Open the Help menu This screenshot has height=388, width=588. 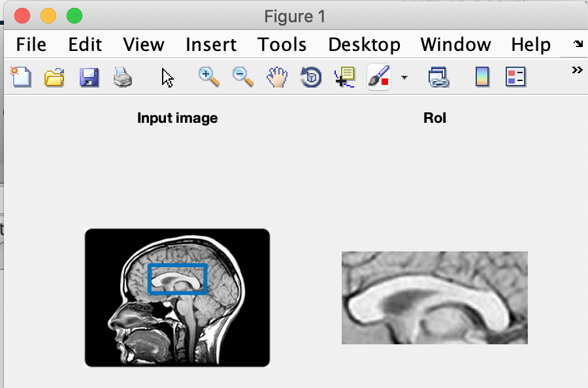[531, 44]
